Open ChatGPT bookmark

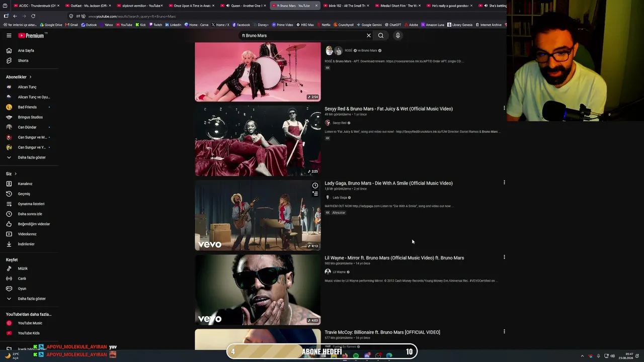pos(393,25)
